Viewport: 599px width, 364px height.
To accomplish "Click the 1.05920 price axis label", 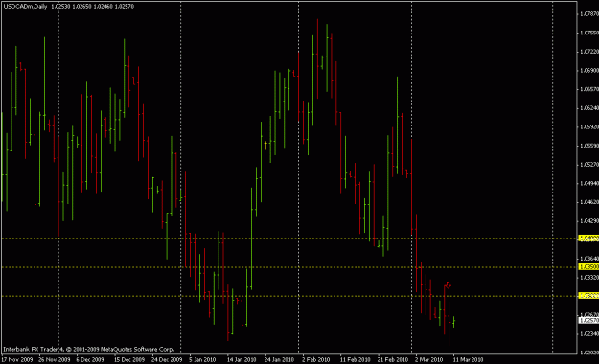I will (x=589, y=126).
